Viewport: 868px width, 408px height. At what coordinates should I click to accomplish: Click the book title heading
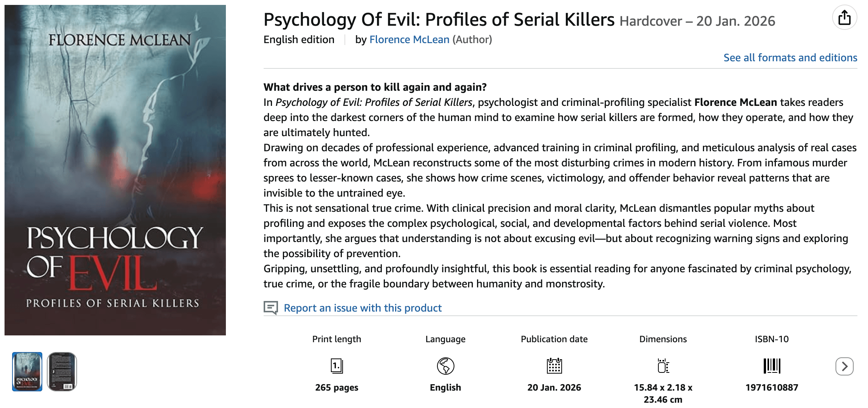pos(439,20)
